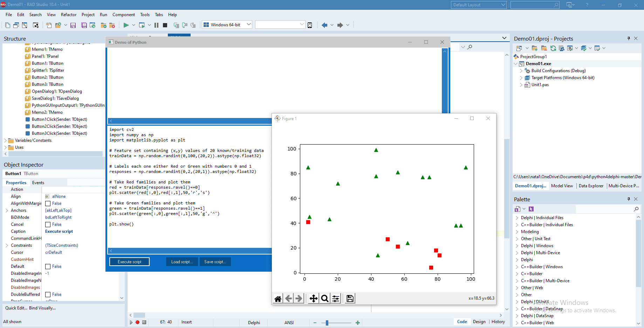Toggle the DoubleBuffered False checkbox
Screen dimensions: 644x328
point(48,294)
